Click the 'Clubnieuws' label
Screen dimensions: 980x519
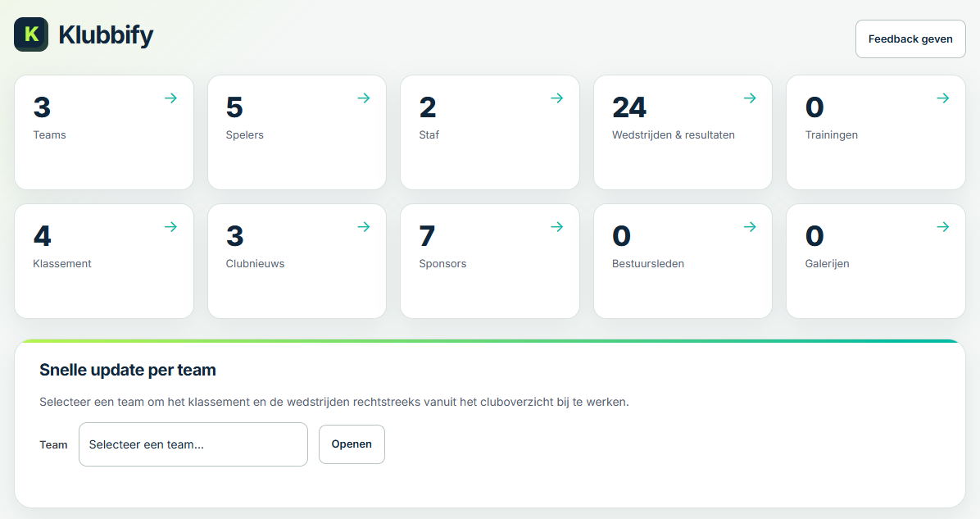255,264
